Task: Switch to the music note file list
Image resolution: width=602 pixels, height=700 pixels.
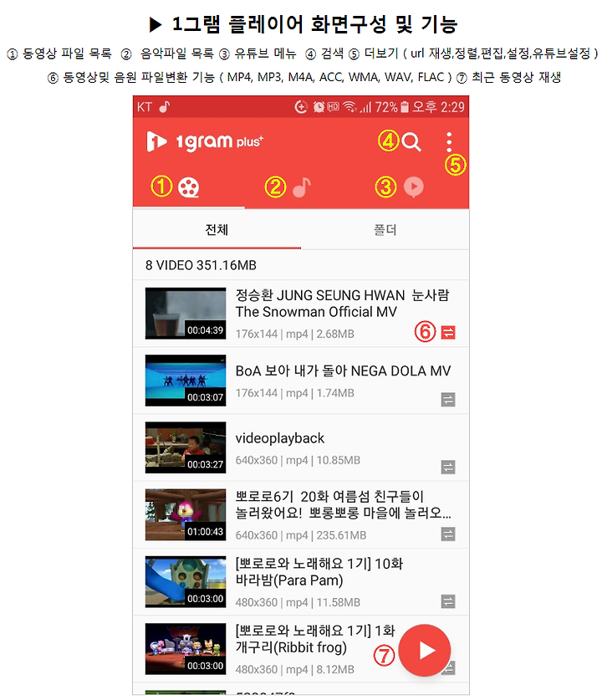Action: pos(302,187)
